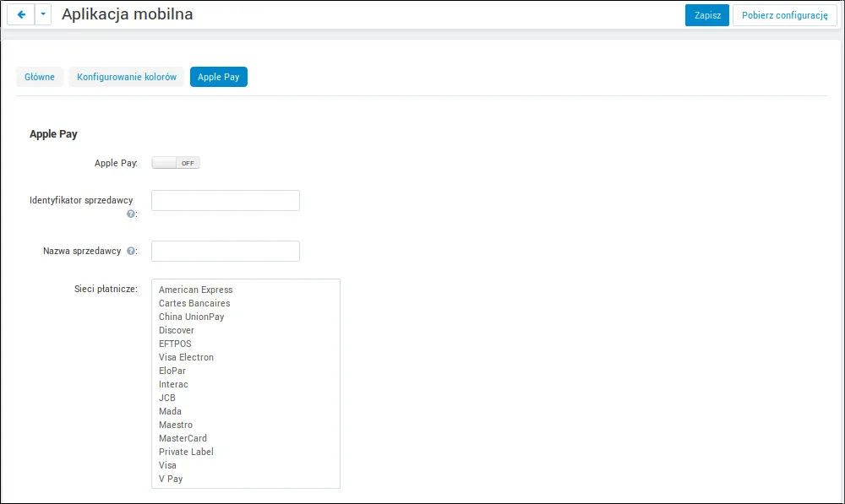Open the dropdown arrow next to back button
The height and width of the screenshot is (504, 845).
click(43, 14)
